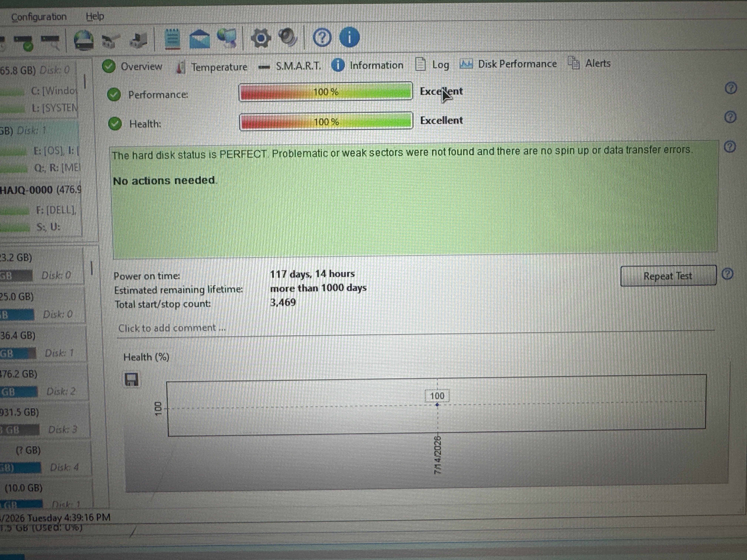747x560 pixels.
Task: Switch to the Temperature tab
Action: (212, 67)
